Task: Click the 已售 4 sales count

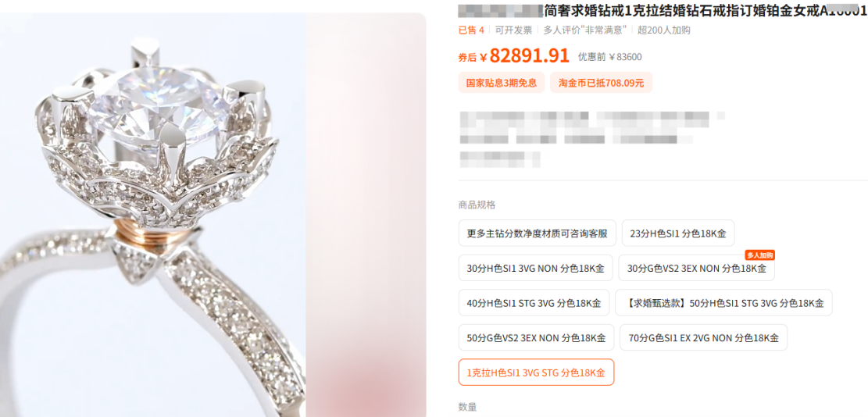Action: point(471,30)
